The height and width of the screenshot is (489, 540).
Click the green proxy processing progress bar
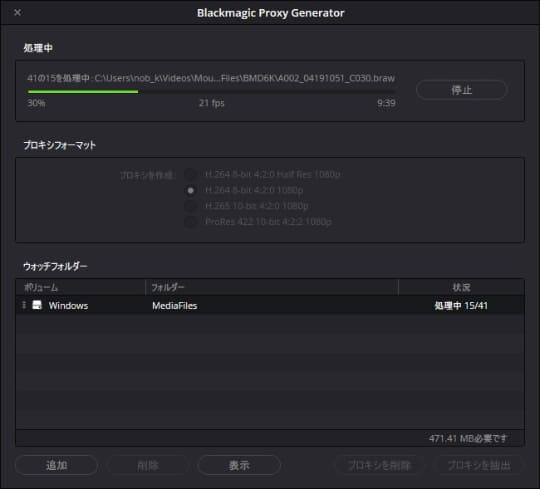coord(211,92)
